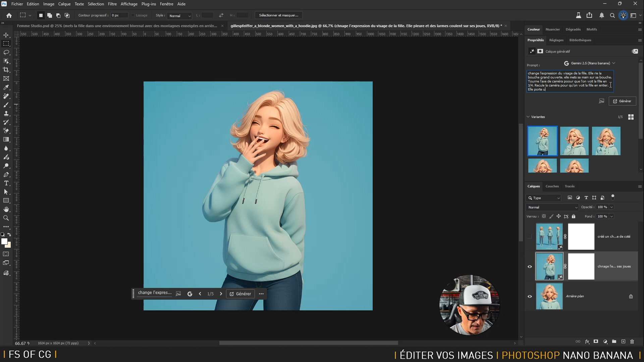Screen dimensions: 644x362
Task: Click Générer button in Properties panel
Action: [622, 101]
